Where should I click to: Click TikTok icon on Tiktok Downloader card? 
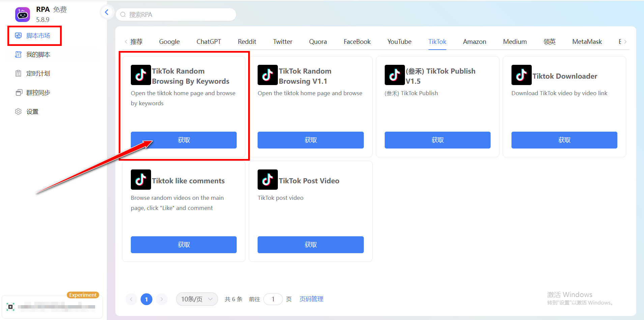click(x=522, y=75)
